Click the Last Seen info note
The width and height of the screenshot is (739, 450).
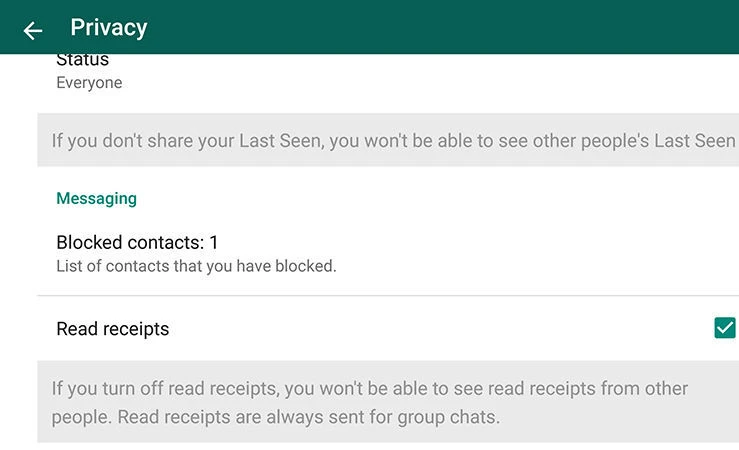(393, 141)
